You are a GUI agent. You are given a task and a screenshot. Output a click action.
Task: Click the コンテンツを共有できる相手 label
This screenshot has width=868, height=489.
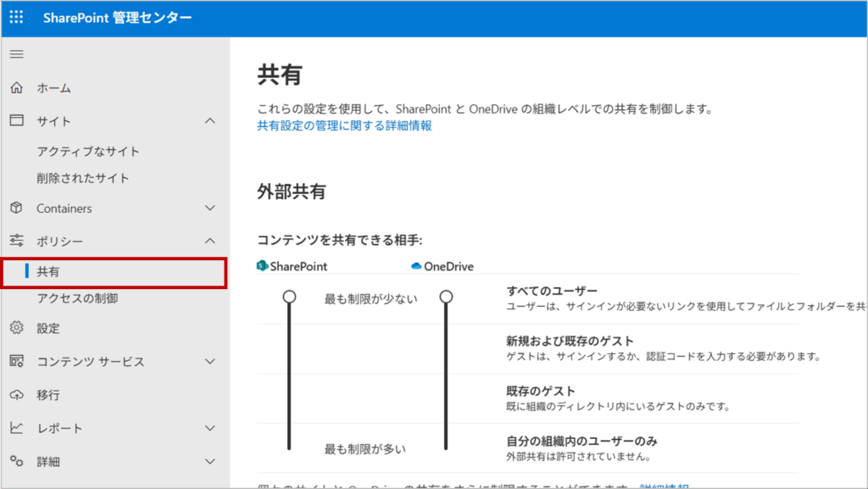(340, 240)
